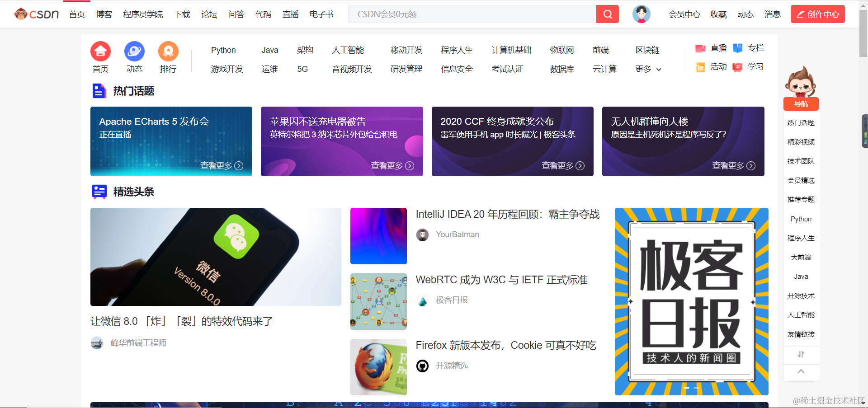Viewport: 868px width, 408px height.
Task: Open WebRTC 成为 W3C 与 IETF 正式标准 article
Action: (x=501, y=280)
